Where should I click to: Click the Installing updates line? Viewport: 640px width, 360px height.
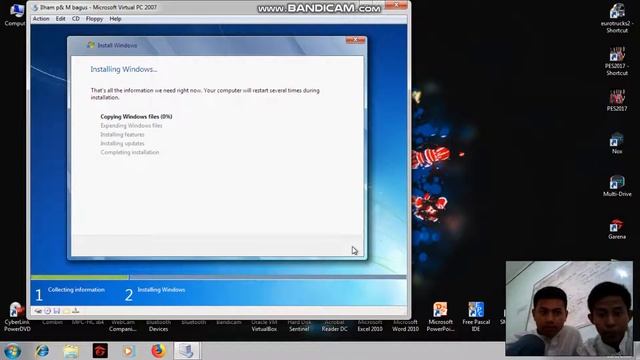122,143
